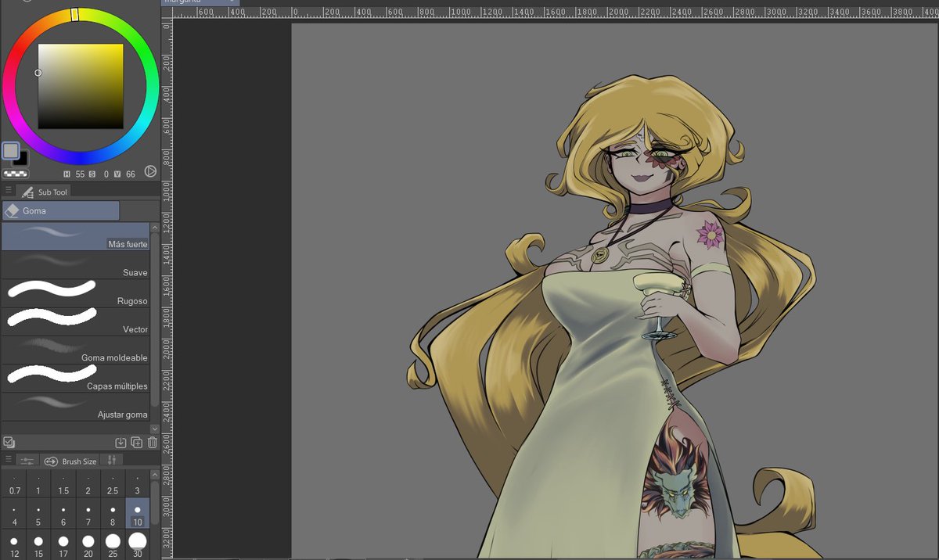Click the delete sub tool trash icon

coord(153,443)
